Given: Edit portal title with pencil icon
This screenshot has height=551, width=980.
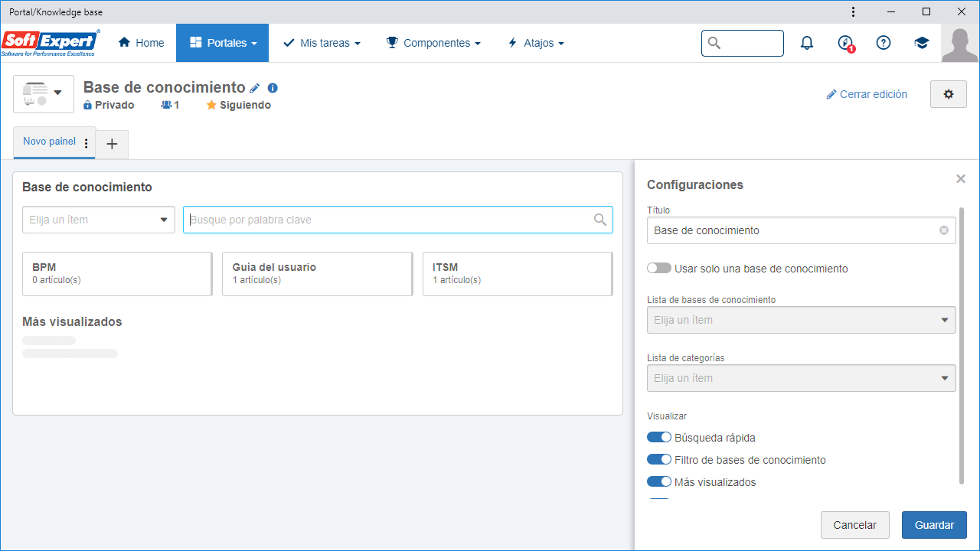Looking at the screenshot, I should pyautogui.click(x=255, y=88).
